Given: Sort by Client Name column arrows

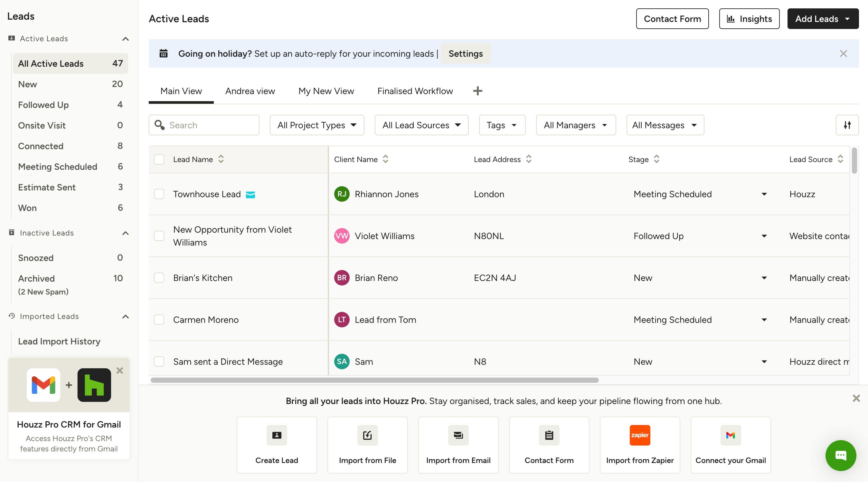Looking at the screenshot, I should 385,159.
